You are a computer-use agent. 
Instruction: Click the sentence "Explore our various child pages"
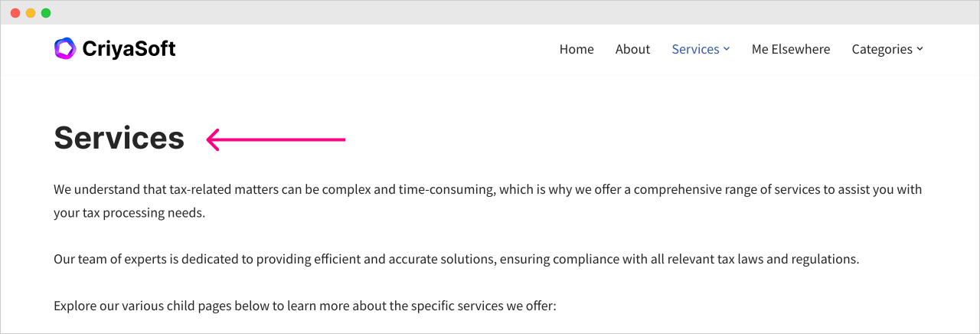point(305,306)
